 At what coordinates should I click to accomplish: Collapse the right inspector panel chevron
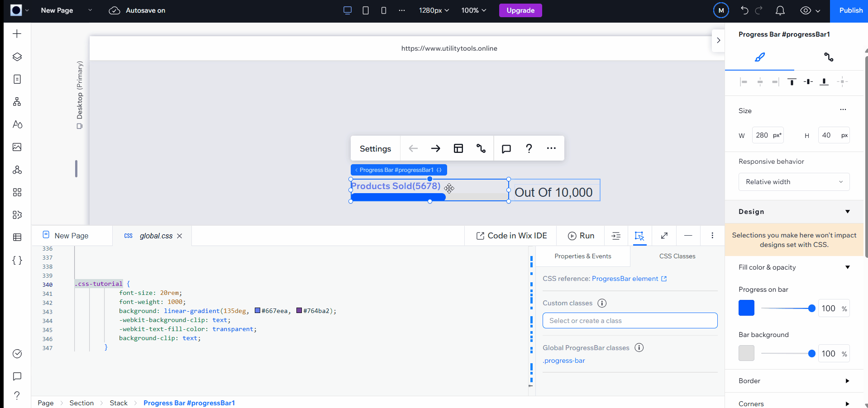718,40
